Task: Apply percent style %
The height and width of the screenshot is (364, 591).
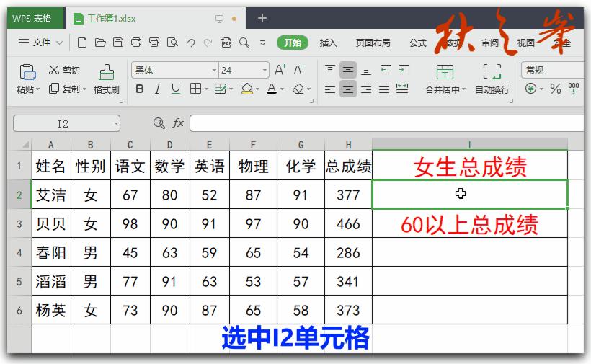Action: coord(555,89)
